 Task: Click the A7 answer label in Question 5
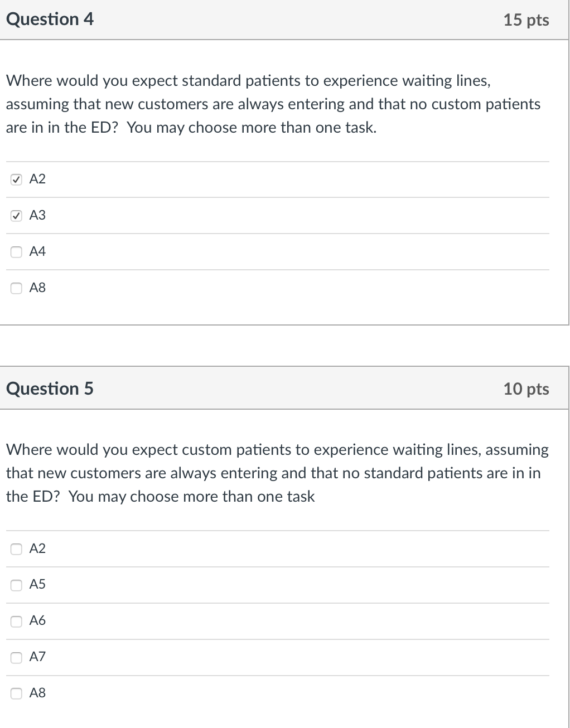coord(37,657)
